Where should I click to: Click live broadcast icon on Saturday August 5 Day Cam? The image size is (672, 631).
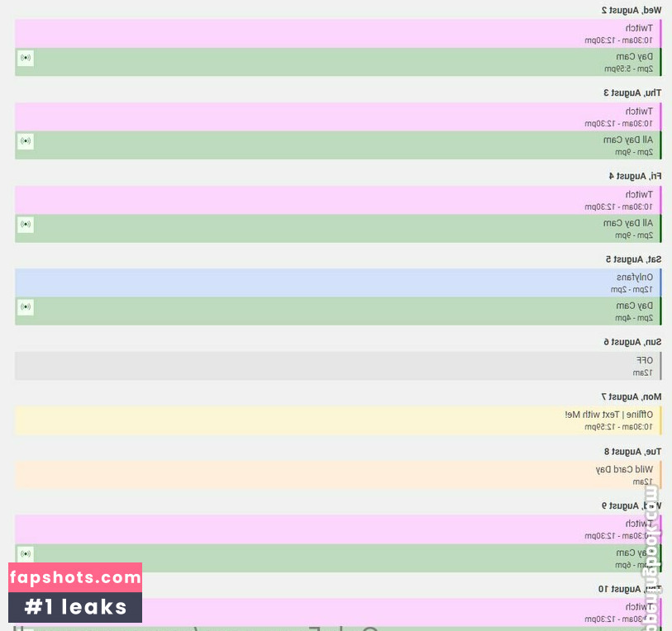[x=26, y=306]
